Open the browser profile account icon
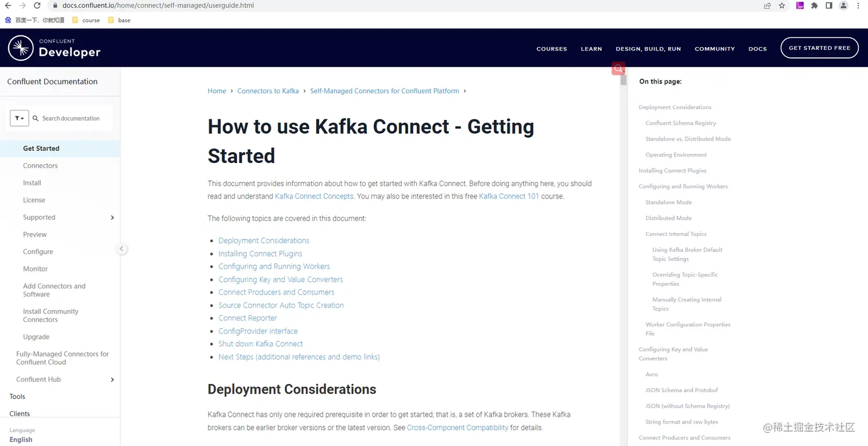 coord(843,5)
